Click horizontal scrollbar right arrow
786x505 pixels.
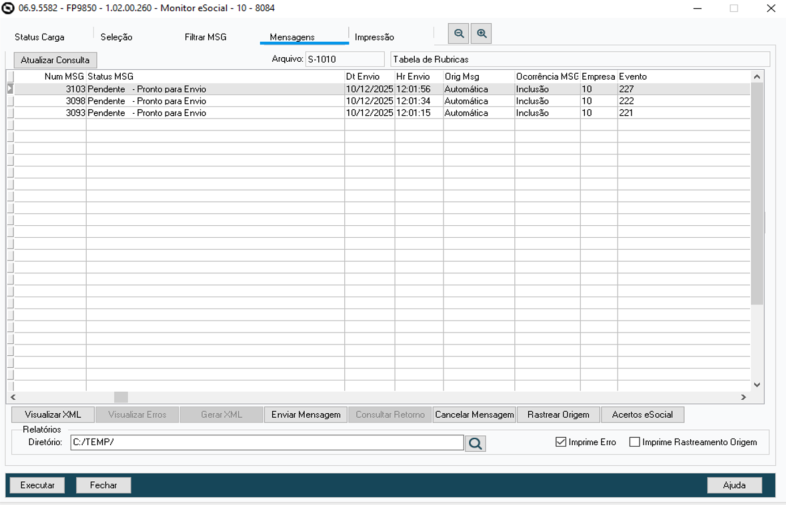743,397
